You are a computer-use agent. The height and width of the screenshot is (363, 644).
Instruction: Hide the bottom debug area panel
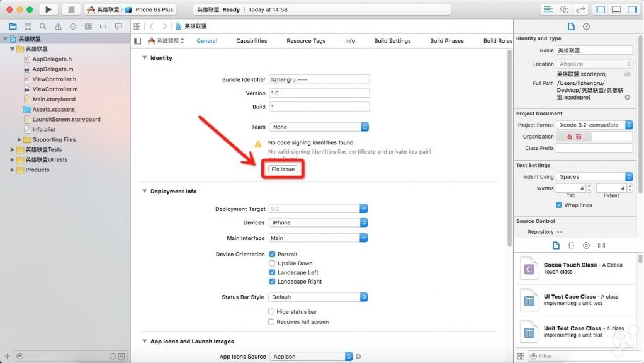click(616, 9)
